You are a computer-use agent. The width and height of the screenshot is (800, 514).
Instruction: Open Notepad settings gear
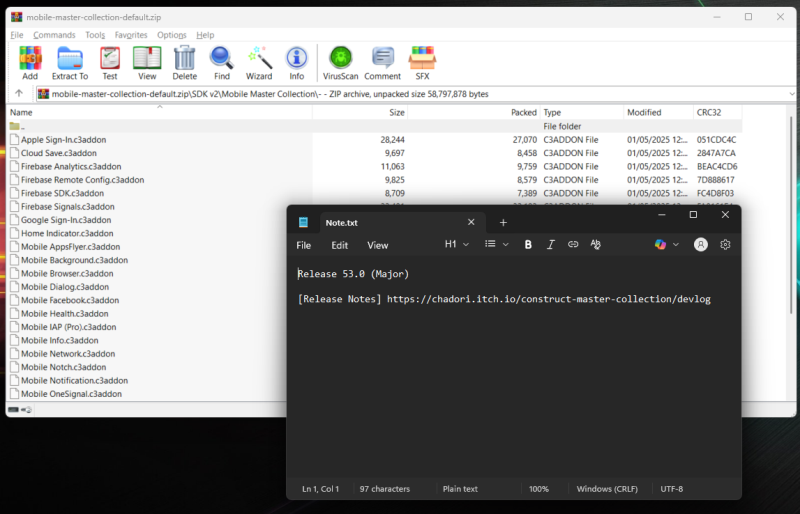(x=725, y=244)
